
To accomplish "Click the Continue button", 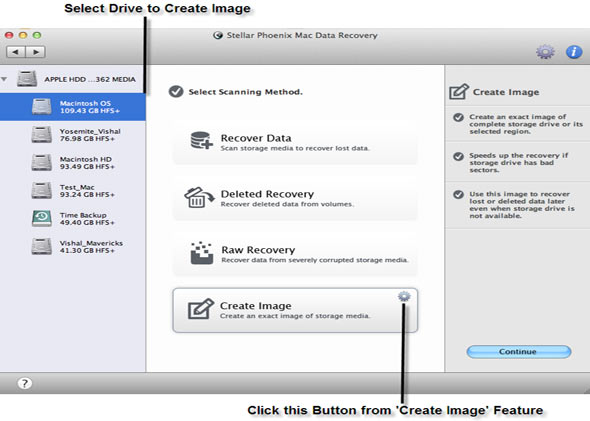I will click(519, 352).
